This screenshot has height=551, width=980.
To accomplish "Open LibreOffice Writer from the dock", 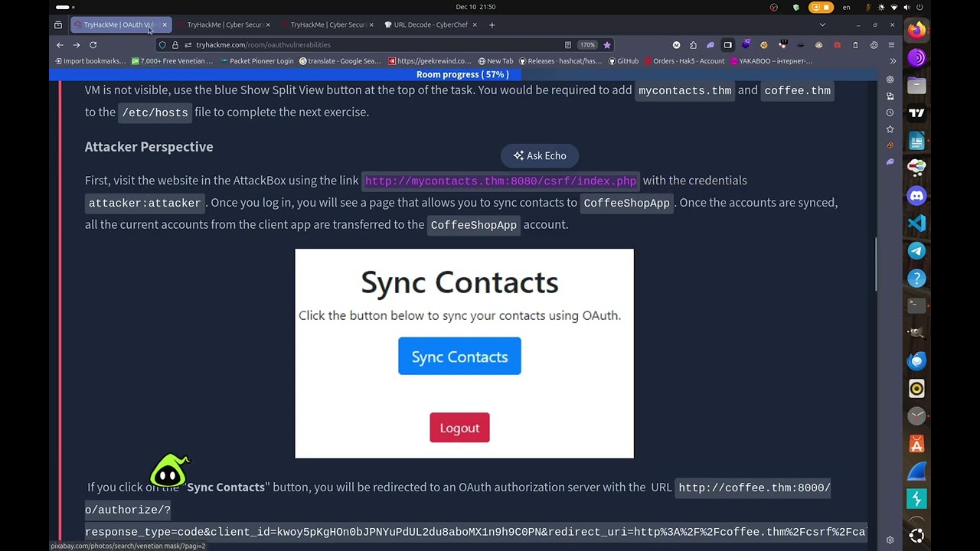I will click(916, 141).
